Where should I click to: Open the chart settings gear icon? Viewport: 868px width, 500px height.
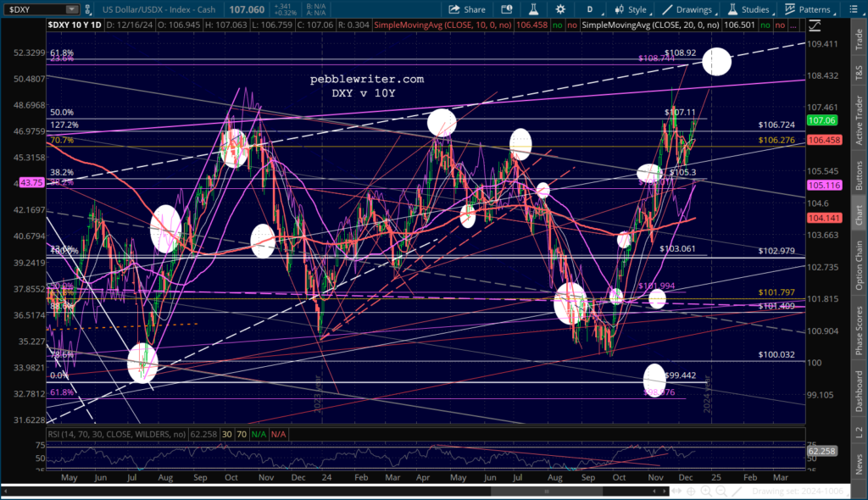click(560, 9)
